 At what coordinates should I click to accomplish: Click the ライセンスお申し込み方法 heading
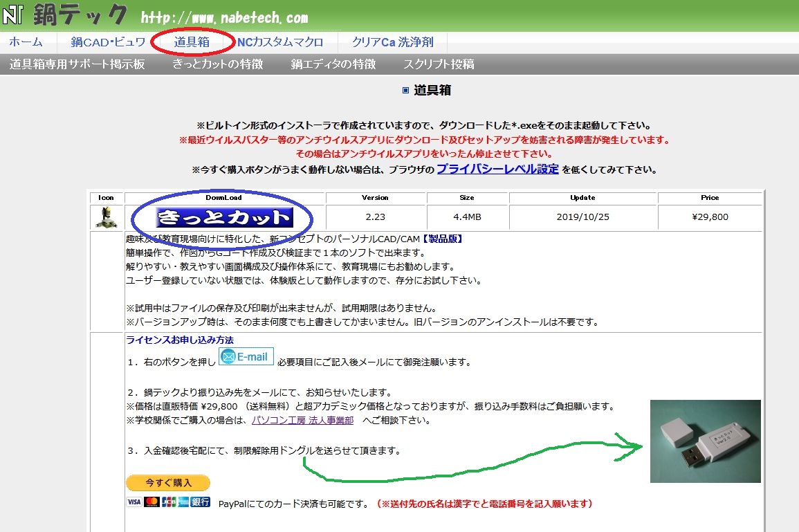180,340
